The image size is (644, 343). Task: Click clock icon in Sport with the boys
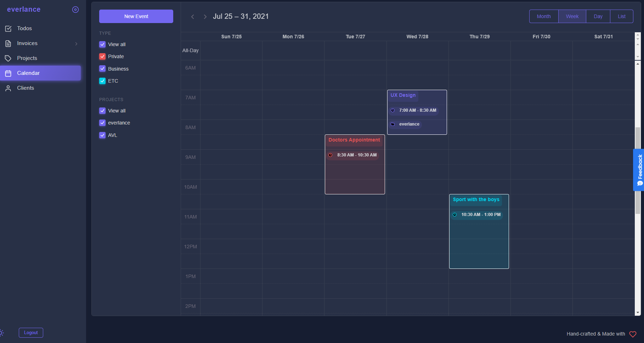(x=455, y=215)
